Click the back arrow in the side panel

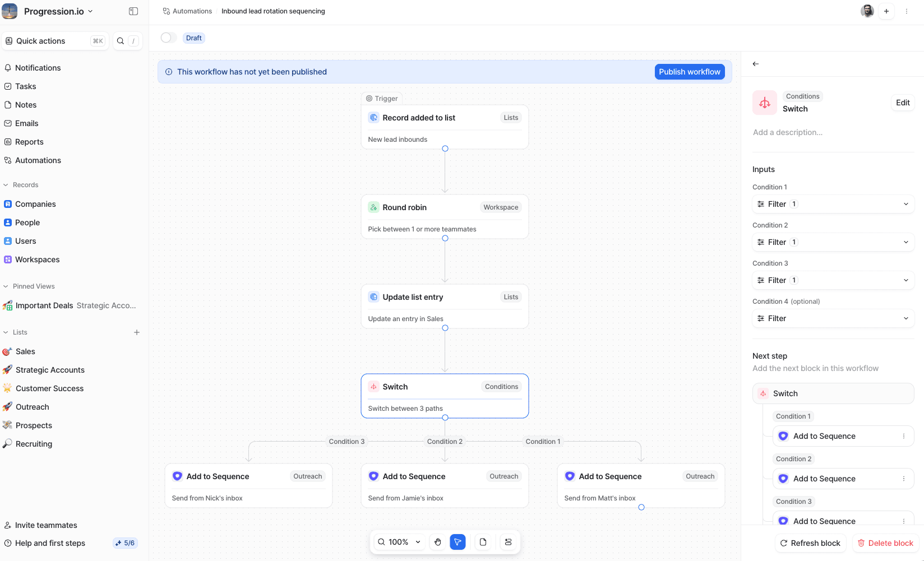[756, 64]
